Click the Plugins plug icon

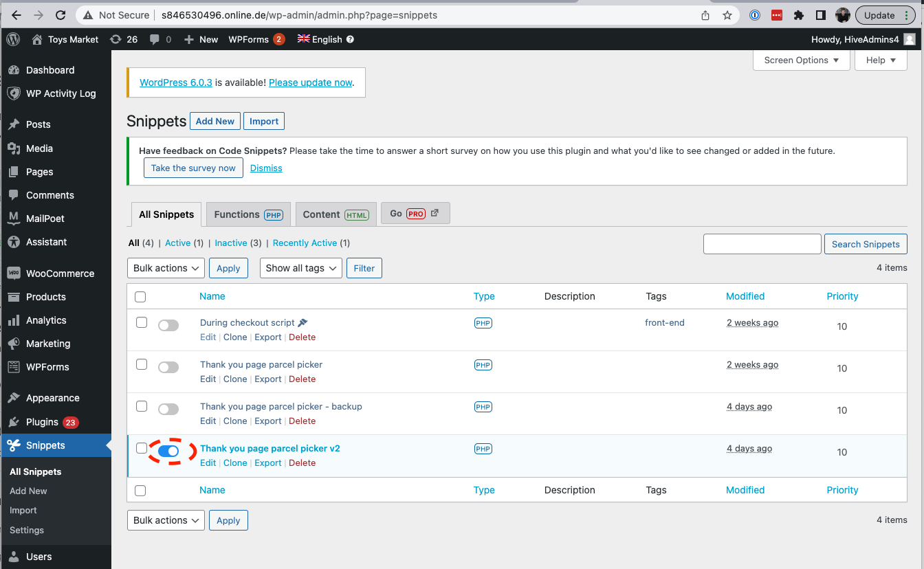click(x=13, y=422)
